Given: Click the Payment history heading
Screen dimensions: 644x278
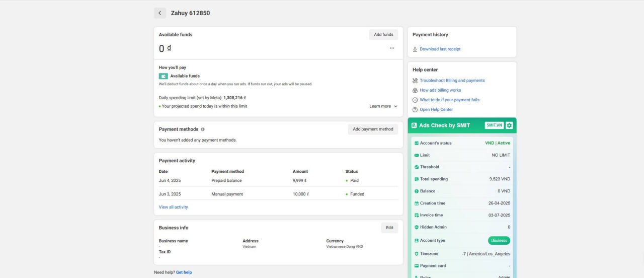Looking at the screenshot, I should click(430, 35).
